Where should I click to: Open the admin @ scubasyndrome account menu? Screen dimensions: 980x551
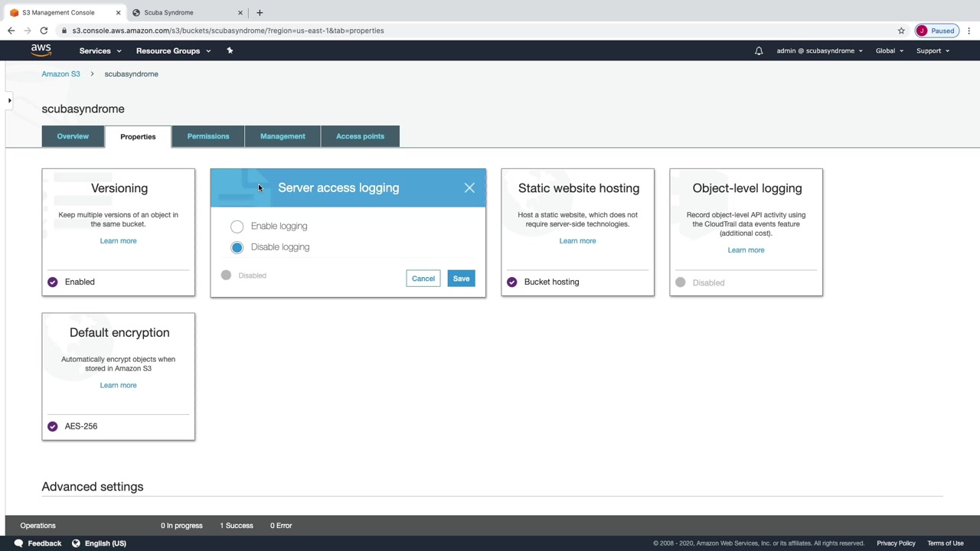click(x=819, y=51)
